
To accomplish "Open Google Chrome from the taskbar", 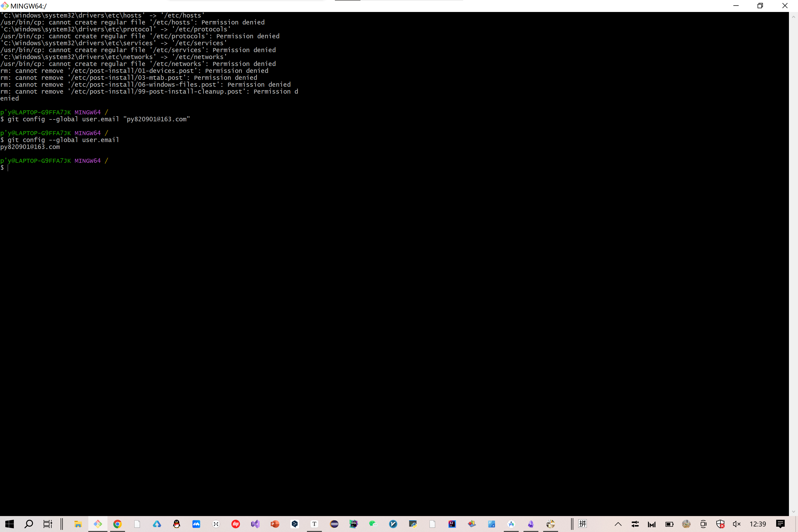I will pyautogui.click(x=117, y=524).
